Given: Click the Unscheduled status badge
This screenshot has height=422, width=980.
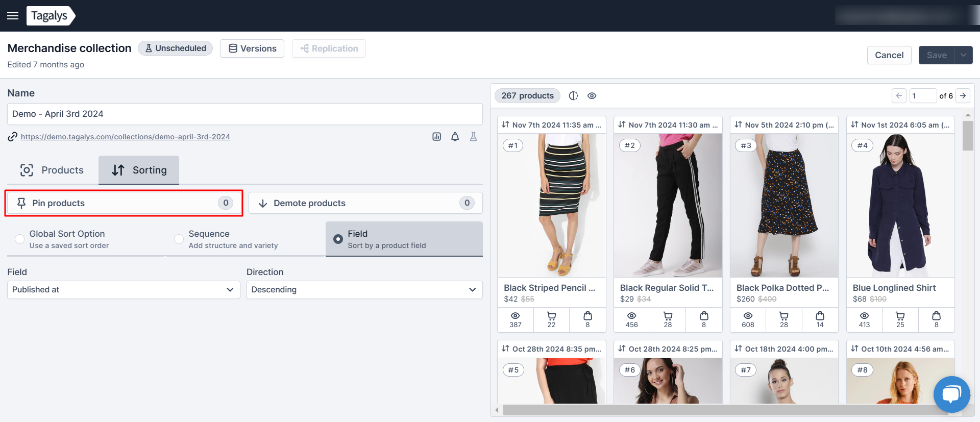Looking at the screenshot, I should click(x=175, y=48).
